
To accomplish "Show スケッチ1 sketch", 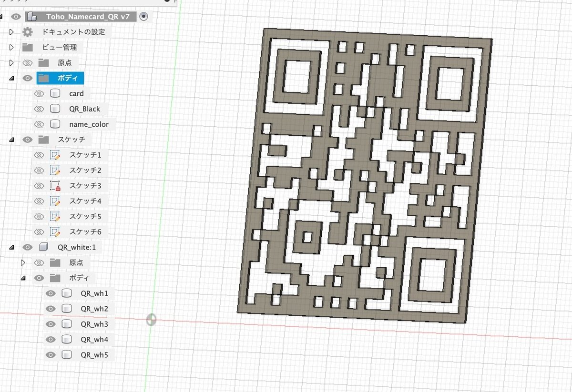I will 39,155.
